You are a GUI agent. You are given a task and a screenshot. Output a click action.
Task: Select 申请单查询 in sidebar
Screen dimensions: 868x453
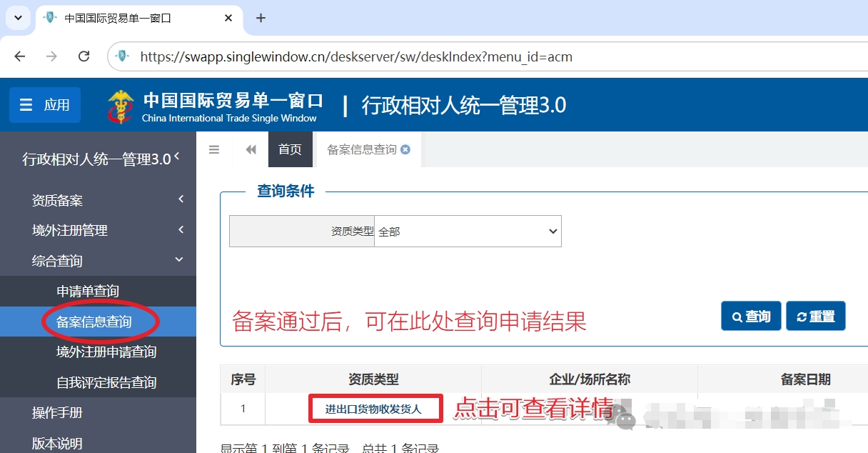pyautogui.click(x=88, y=292)
